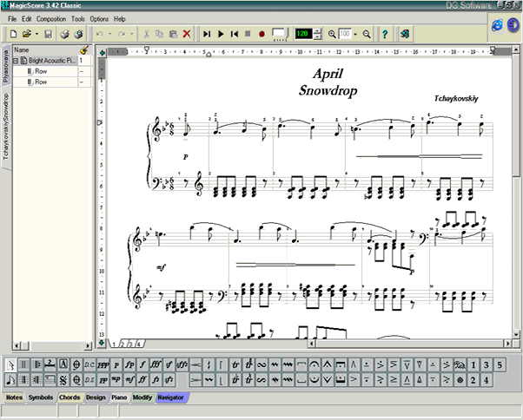Switch to the Piano palette tab
523x420 pixels.
pyautogui.click(x=119, y=397)
